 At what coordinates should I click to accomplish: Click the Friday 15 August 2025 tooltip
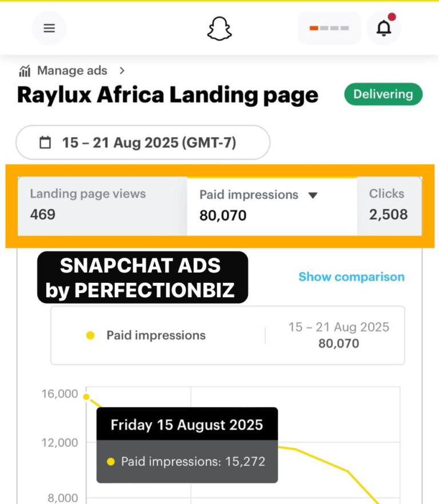[x=187, y=445]
